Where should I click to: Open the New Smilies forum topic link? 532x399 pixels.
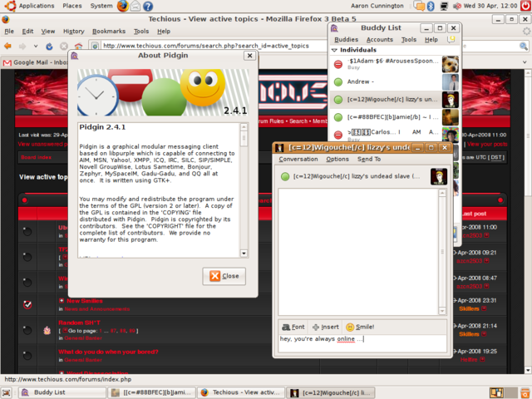[x=85, y=301]
